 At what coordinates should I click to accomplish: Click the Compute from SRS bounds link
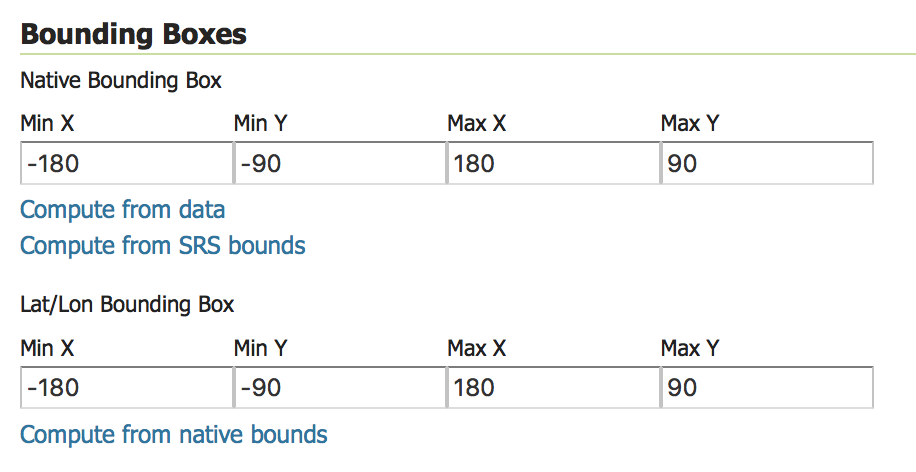[x=162, y=245]
